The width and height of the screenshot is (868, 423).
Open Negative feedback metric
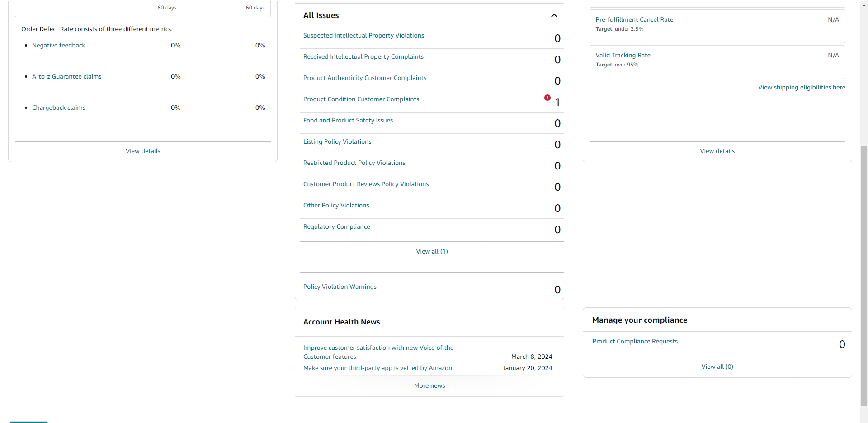(x=59, y=45)
